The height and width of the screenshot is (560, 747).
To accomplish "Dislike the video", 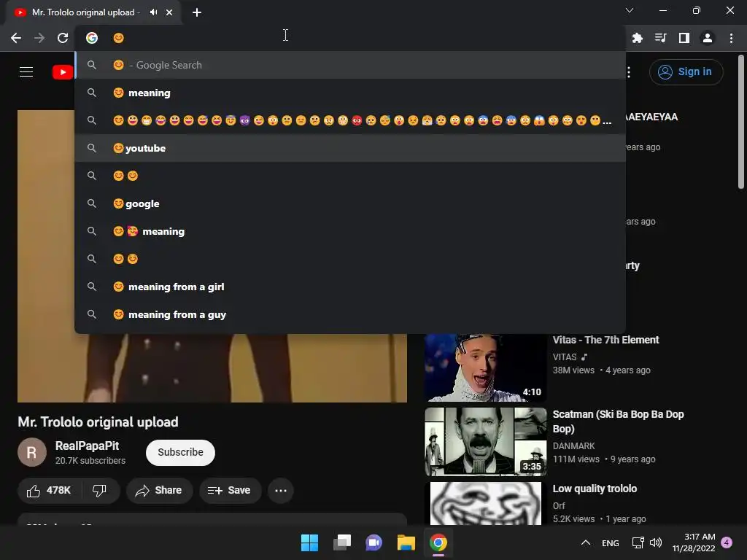I will 99,491.
